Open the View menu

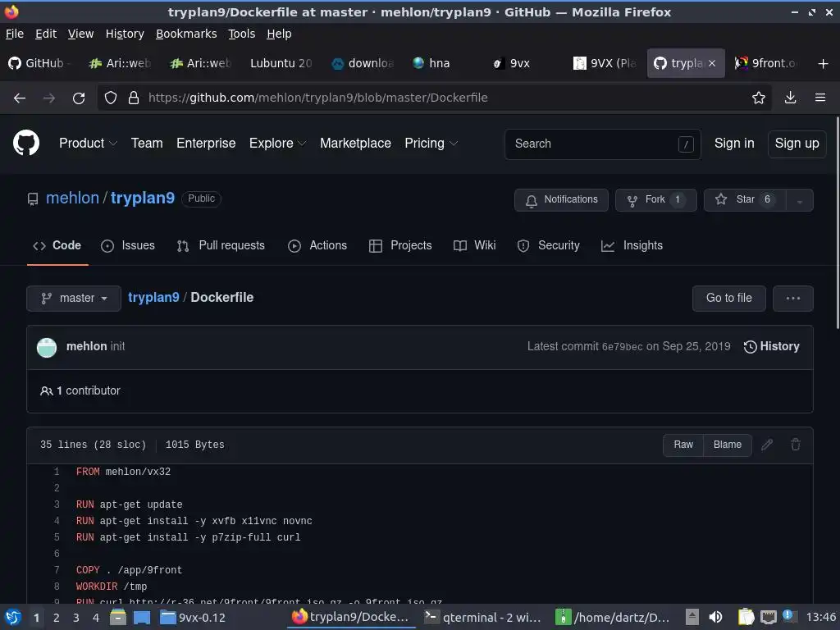click(x=80, y=34)
